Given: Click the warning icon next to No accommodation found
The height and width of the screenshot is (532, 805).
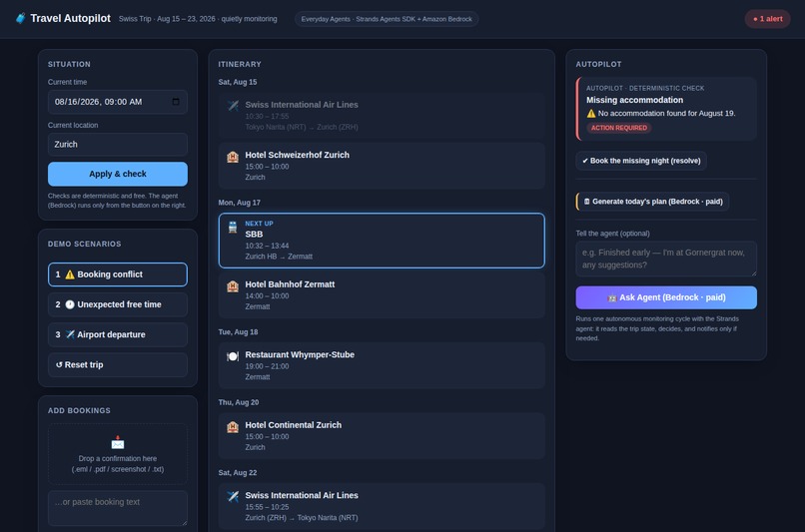Looking at the screenshot, I should click(591, 114).
